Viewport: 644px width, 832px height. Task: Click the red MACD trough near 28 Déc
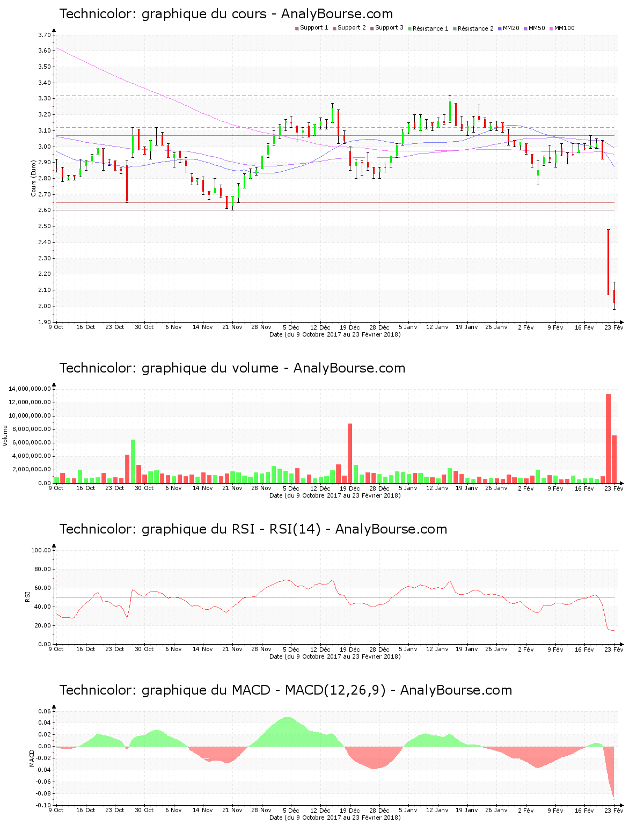pos(374,758)
